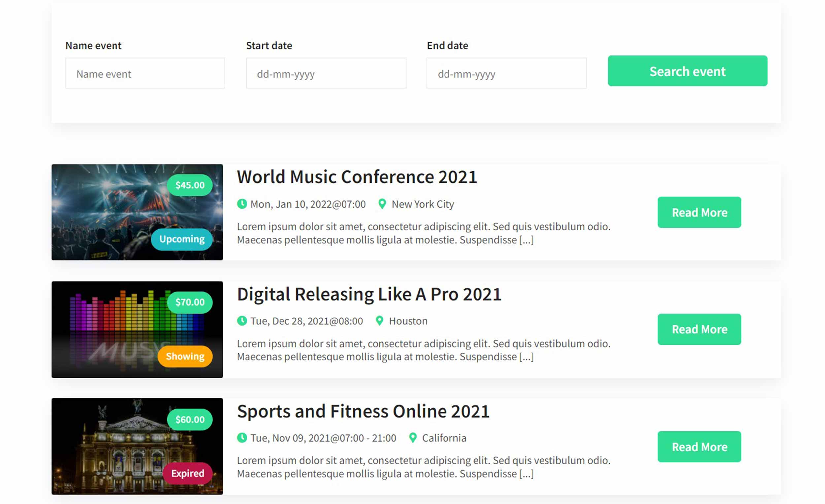Click the opera house thumbnail image
The height and width of the screenshot is (504, 825).
point(137,446)
